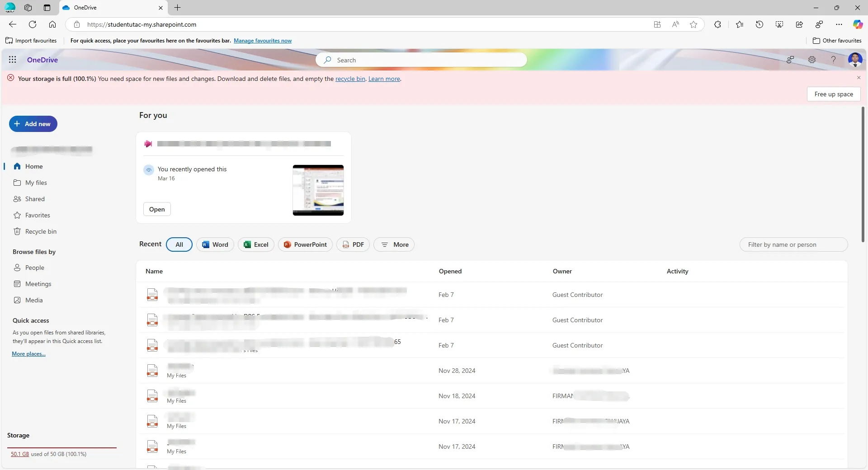
Task: Filter recent files by Word
Action: tap(215, 244)
